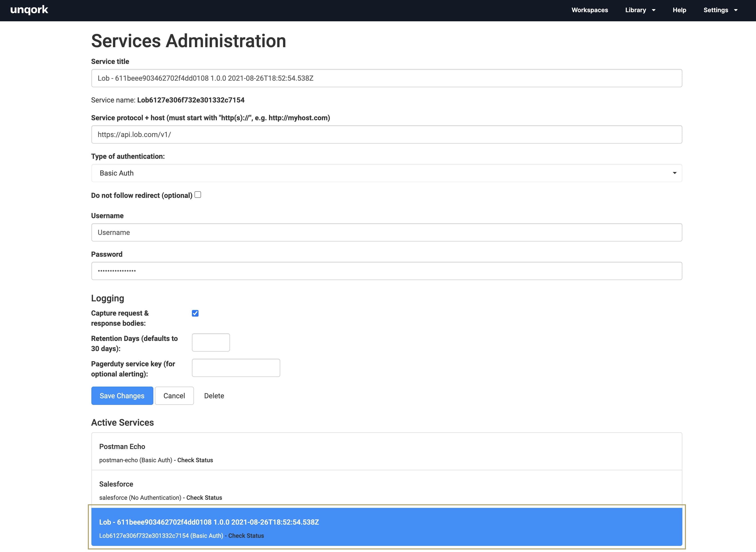Click the unqork logo

(29, 10)
